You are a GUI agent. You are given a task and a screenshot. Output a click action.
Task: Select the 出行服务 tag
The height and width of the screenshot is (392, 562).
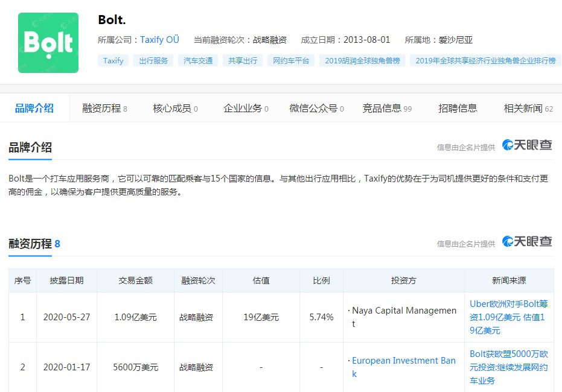(153, 60)
